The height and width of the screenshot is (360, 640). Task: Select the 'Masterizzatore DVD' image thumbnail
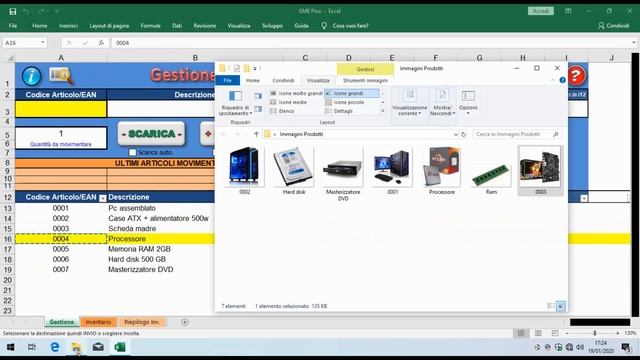[343, 174]
